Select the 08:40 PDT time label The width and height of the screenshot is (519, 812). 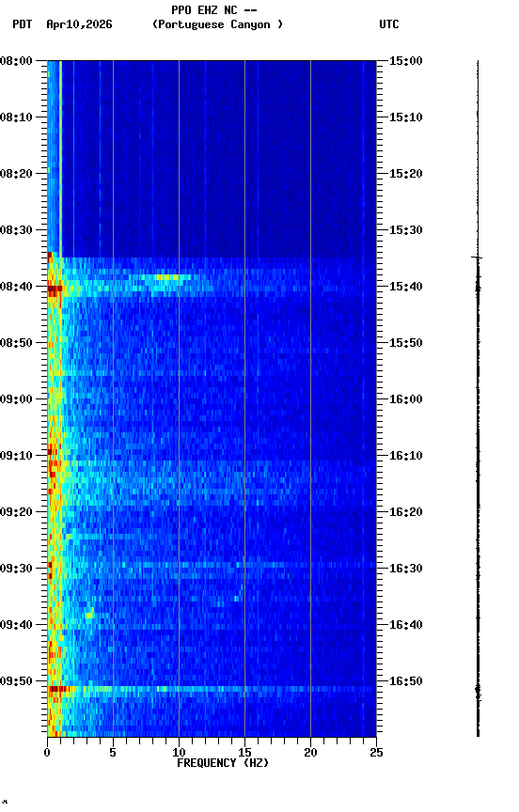[x=16, y=287]
